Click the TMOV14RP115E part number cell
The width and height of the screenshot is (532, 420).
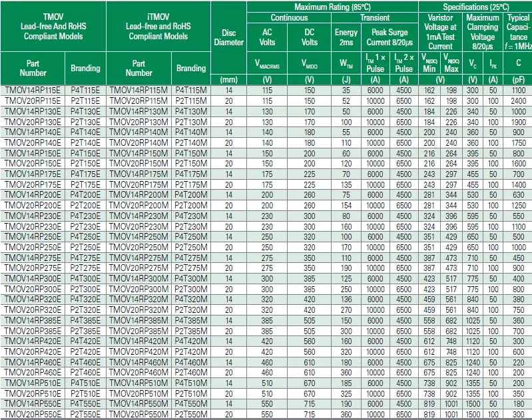click(x=33, y=90)
